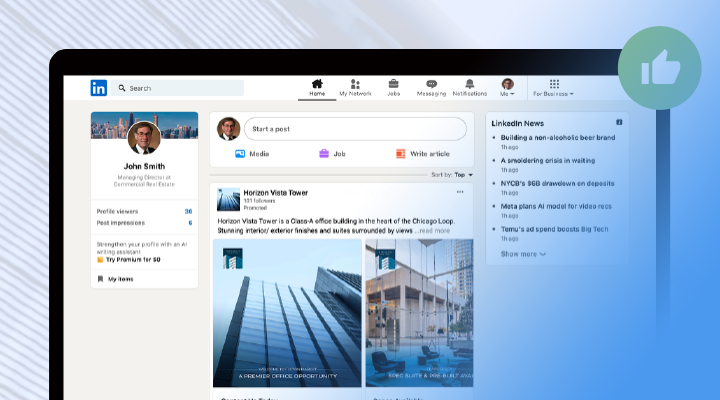Click the Media photo icon
Screen dimensions: 720x400
[x=240, y=154]
